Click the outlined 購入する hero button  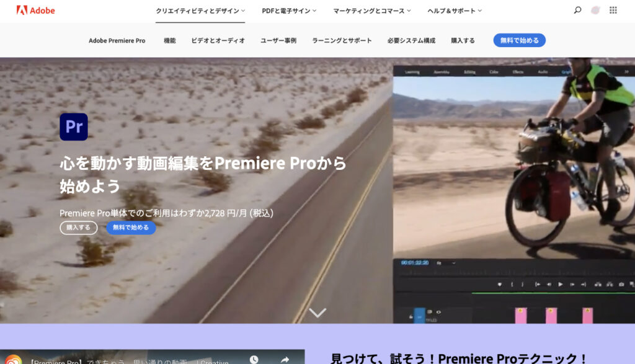click(79, 228)
